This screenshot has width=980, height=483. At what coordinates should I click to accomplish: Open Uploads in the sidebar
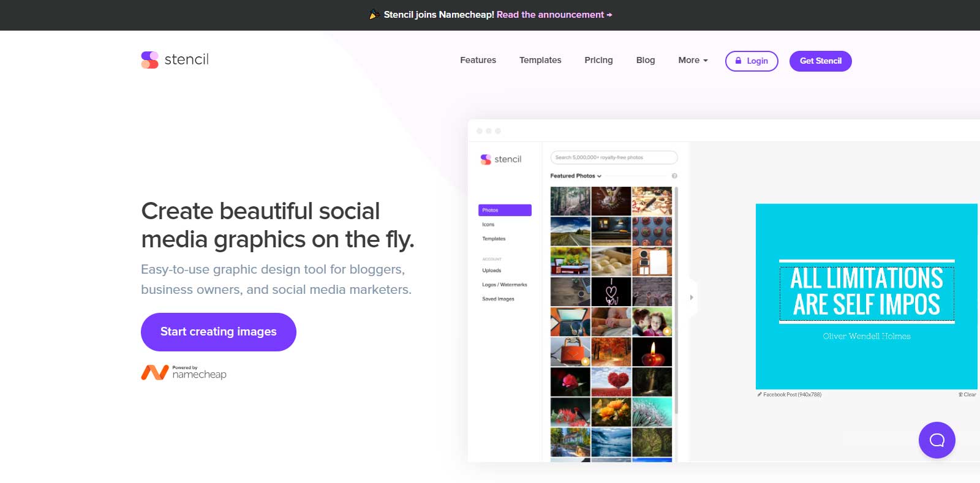tap(492, 271)
